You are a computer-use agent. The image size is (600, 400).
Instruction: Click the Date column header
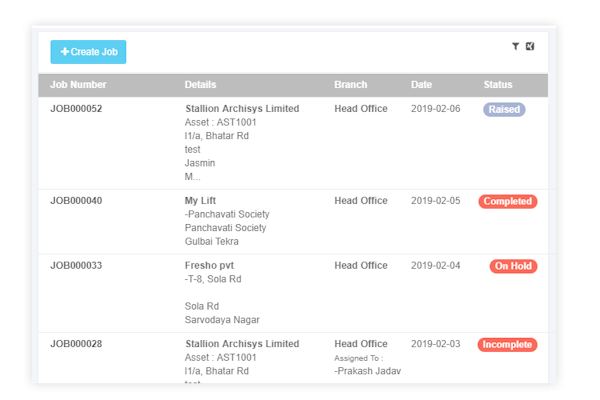point(421,85)
